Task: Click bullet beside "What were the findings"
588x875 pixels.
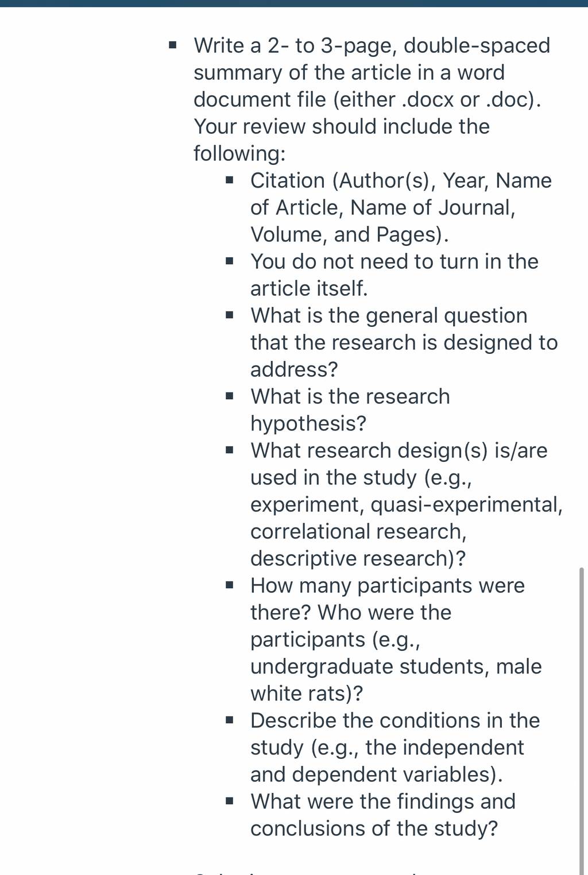Action: [230, 801]
